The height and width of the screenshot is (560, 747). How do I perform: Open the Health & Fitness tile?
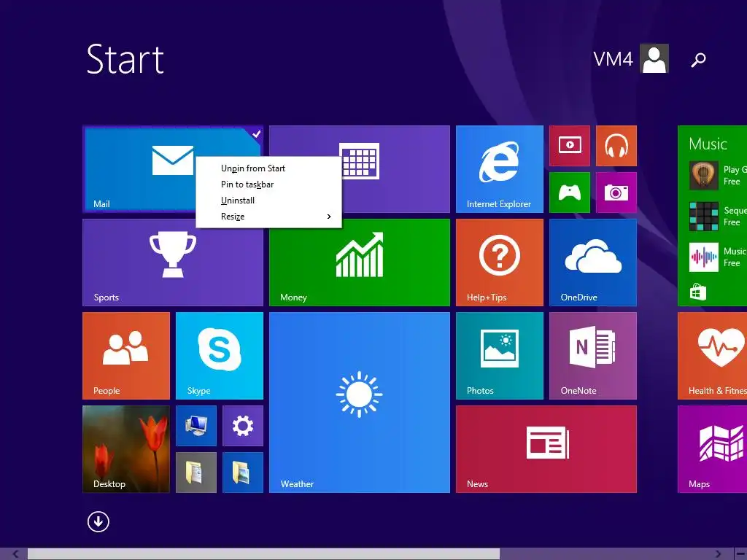click(x=712, y=356)
